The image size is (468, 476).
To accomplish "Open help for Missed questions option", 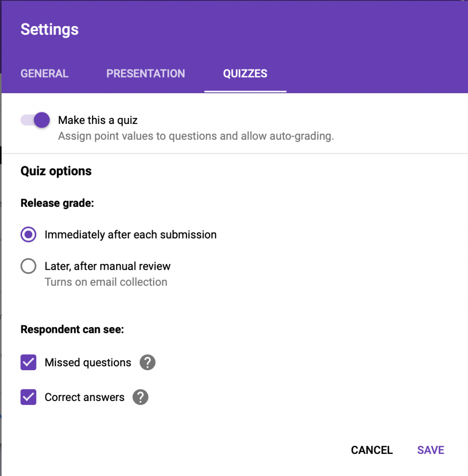I will (x=147, y=362).
